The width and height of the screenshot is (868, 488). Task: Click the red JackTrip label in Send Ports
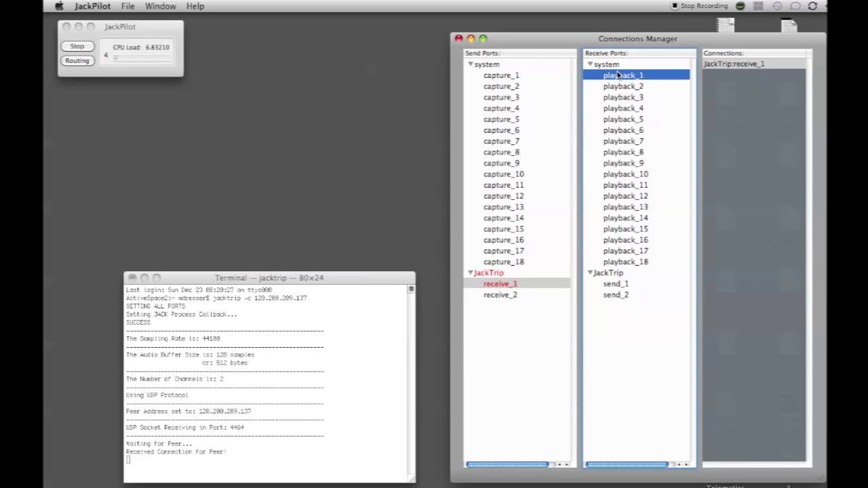point(489,273)
